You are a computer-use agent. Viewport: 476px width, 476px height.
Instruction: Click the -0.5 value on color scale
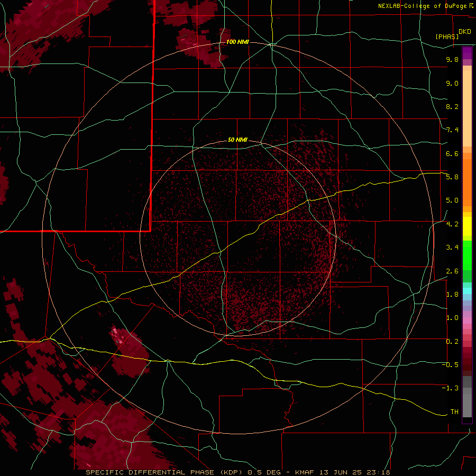(451, 365)
